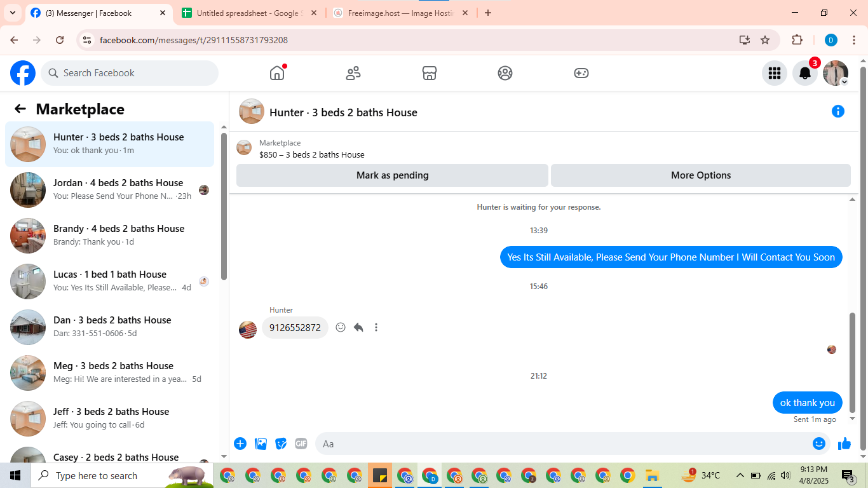Open conversation information icon
Image resolution: width=868 pixels, height=488 pixels.
pos(838,112)
